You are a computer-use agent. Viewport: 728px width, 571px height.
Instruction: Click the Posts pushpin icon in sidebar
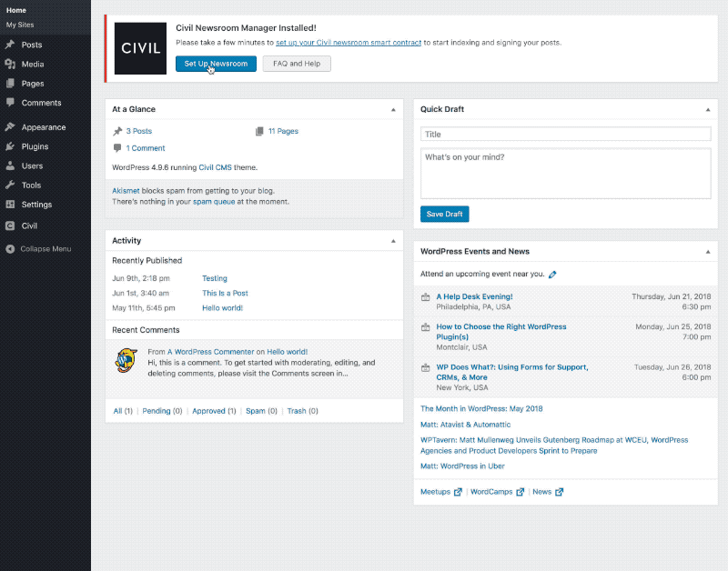coord(10,45)
